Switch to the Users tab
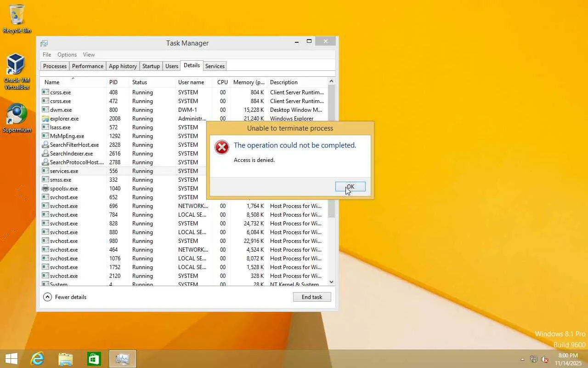This screenshot has width=588, height=368. point(172,66)
